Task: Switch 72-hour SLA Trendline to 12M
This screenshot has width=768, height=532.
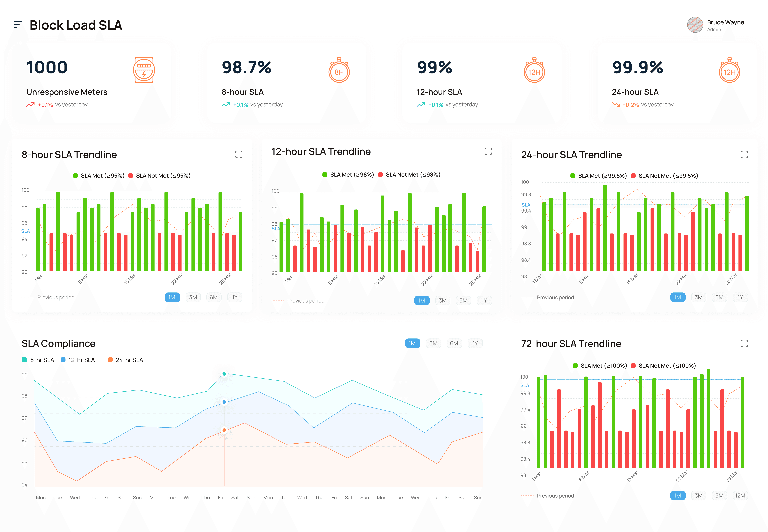Action: [x=740, y=496]
